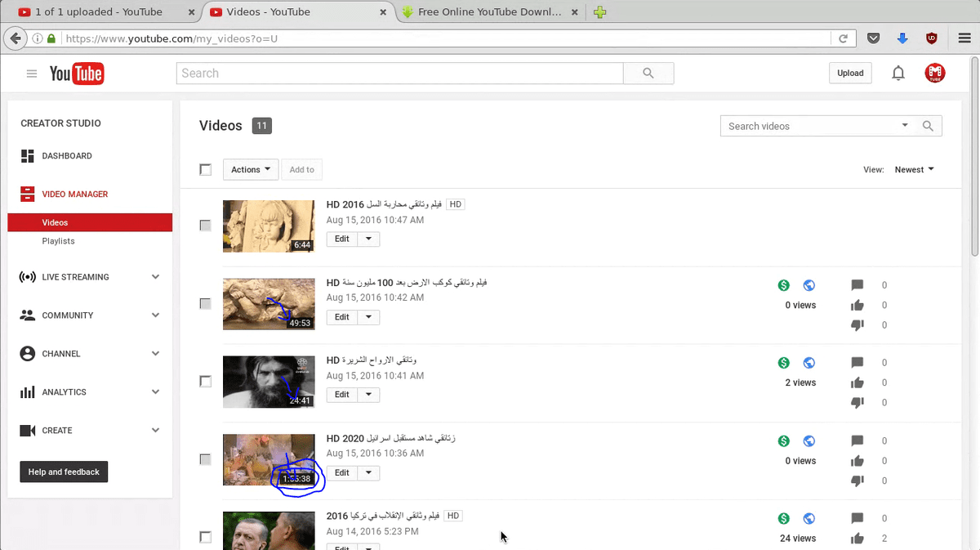Screen dimensions: 980x550
Task: Select the checkbox beside the 24:41 video
Action: coord(206,382)
